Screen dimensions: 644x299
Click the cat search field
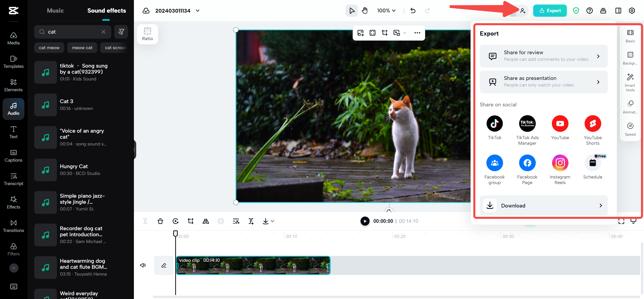click(x=73, y=32)
